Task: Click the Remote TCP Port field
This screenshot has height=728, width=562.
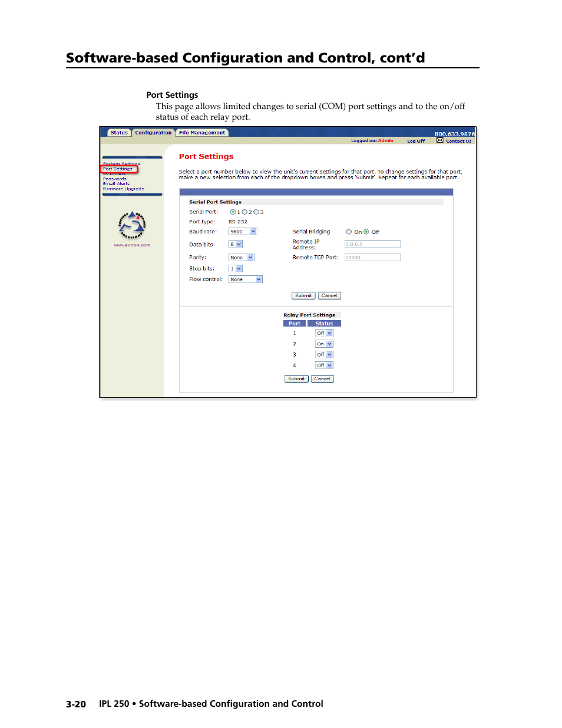Action: coord(372,258)
